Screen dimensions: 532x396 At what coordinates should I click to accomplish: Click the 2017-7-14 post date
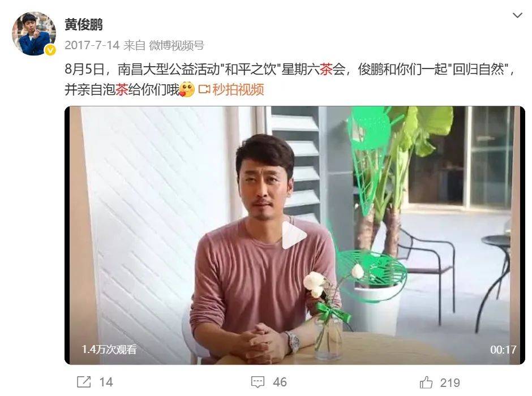coord(92,45)
